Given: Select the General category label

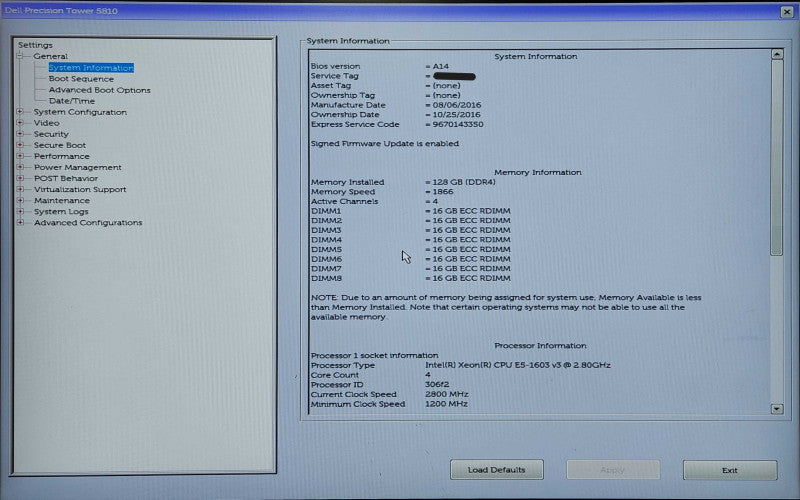Looking at the screenshot, I should [51, 56].
